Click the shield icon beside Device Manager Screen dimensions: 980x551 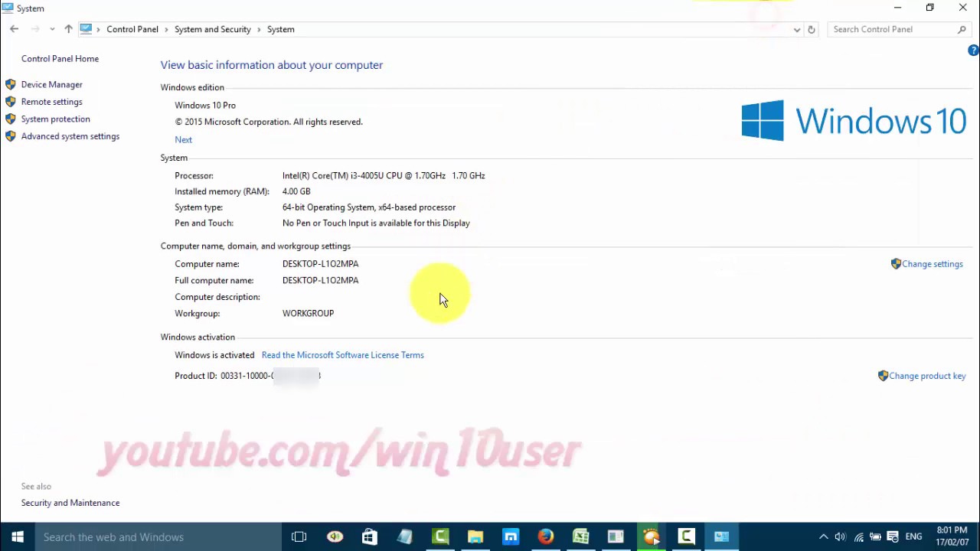coord(11,84)
